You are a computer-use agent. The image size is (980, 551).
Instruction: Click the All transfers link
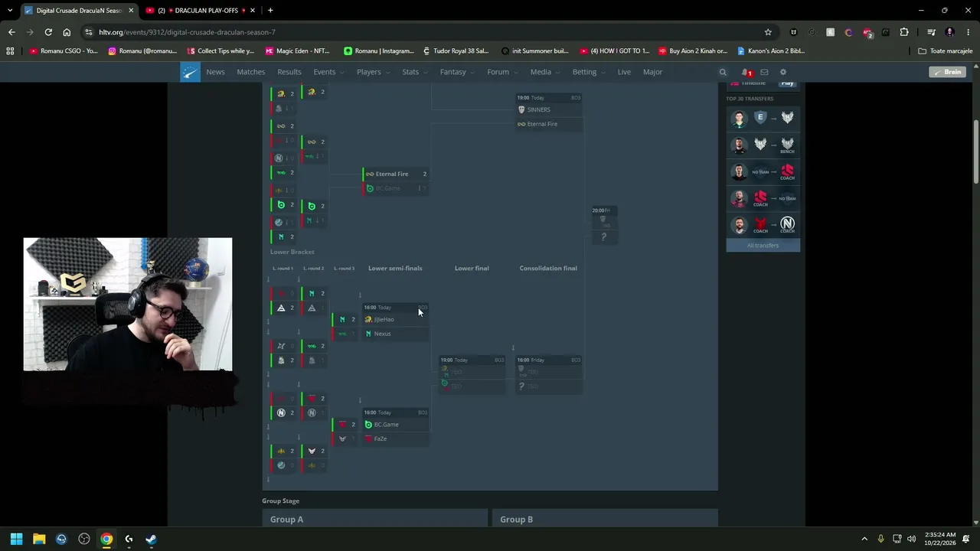pyautogui.click(x=763, y=246)
